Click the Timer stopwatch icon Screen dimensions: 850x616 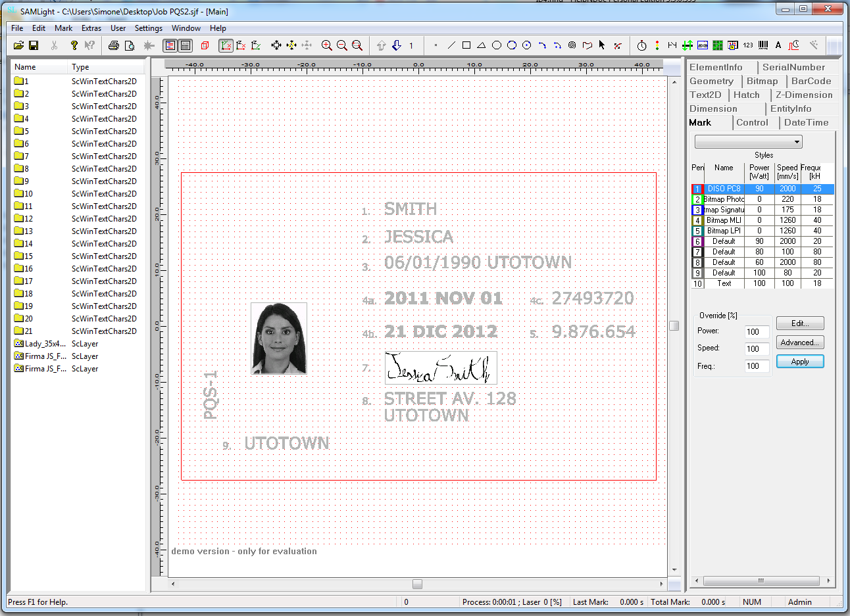coord(642,45)
